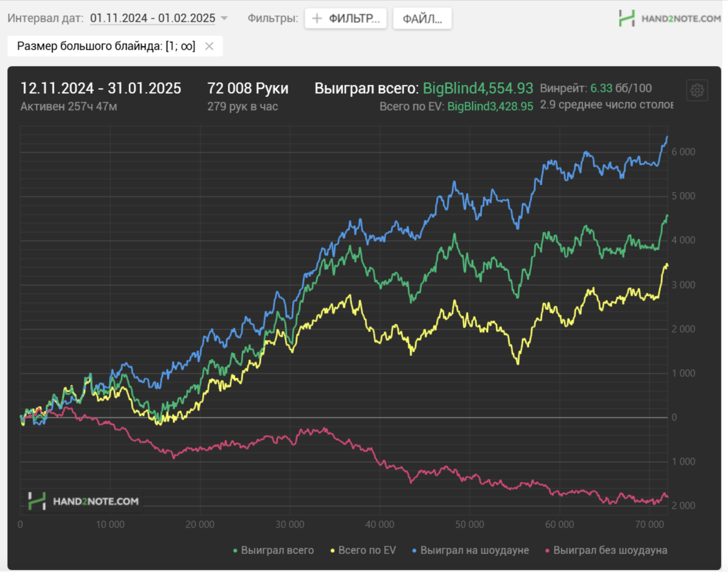This screenshot has height=572, width=728.
Task: Click the date range 01.11.2024 - 01.02.2025
Action: (x=152, y=18)
